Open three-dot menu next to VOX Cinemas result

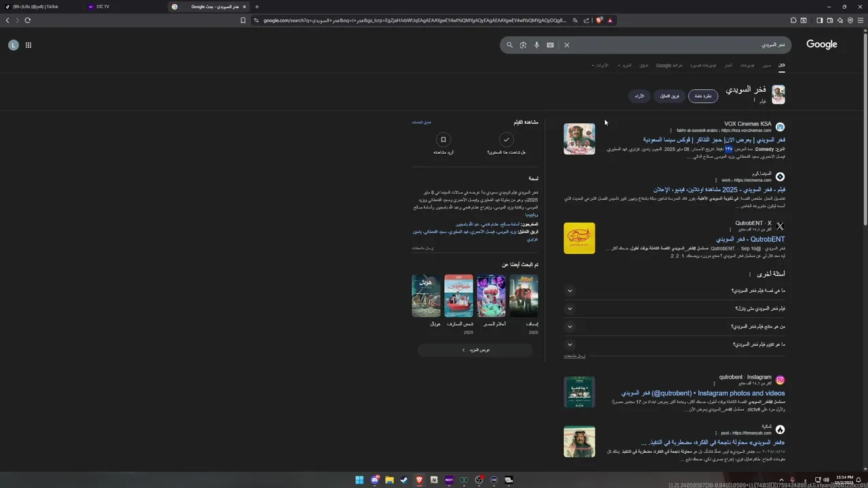(671, 131)
